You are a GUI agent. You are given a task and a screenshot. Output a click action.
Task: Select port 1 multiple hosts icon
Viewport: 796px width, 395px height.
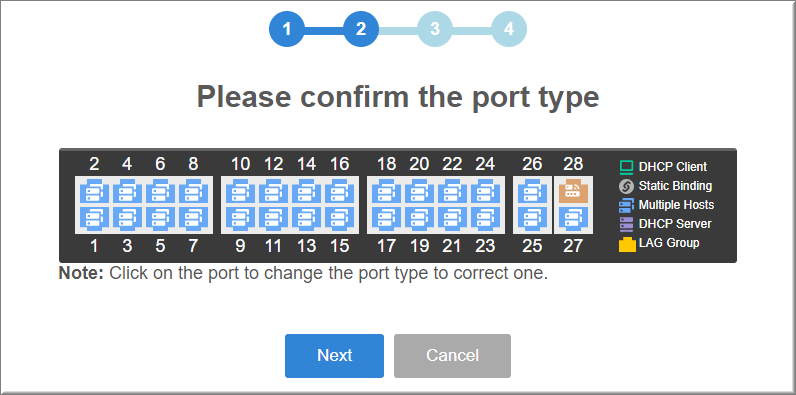(94, 219)
